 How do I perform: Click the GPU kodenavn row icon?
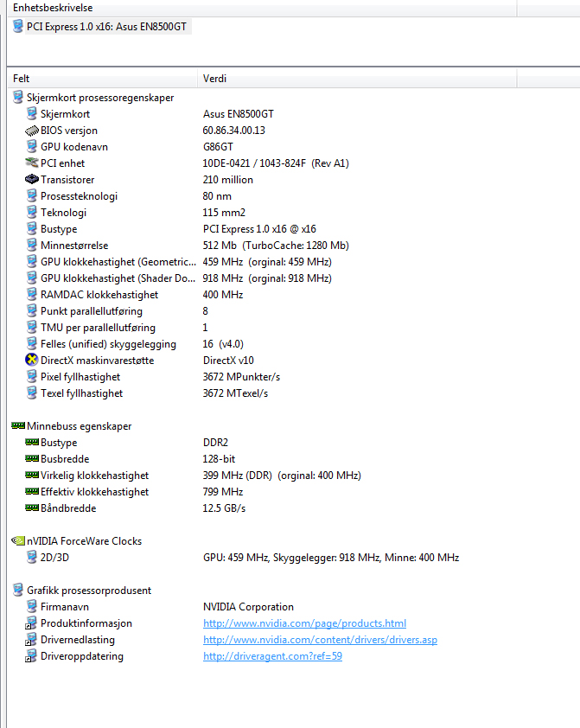click(x=32, y=146)
